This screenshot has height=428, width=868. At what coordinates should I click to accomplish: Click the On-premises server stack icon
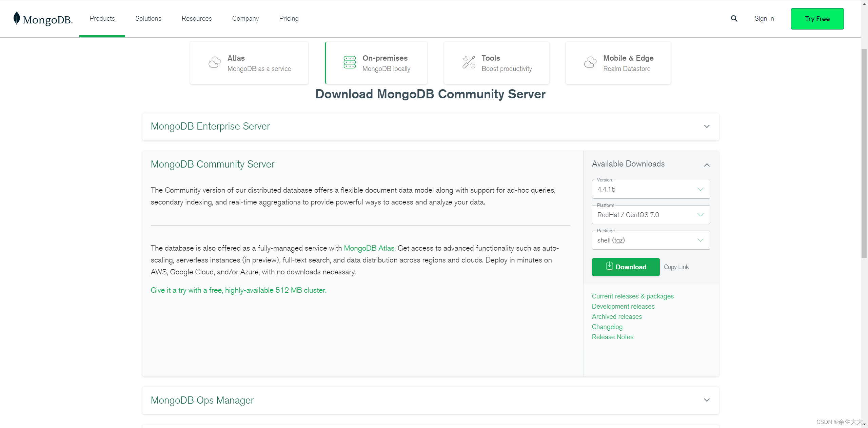click(x=350, y=62)
